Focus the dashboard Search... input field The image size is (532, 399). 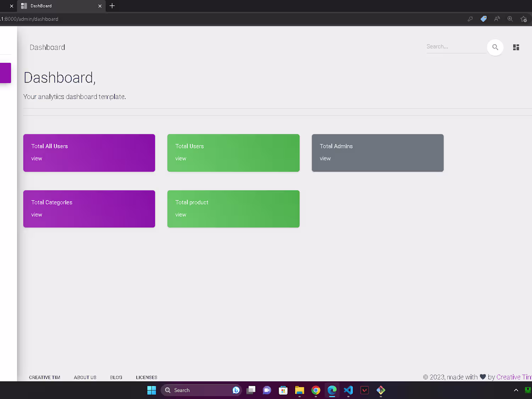tap(456, 47)
